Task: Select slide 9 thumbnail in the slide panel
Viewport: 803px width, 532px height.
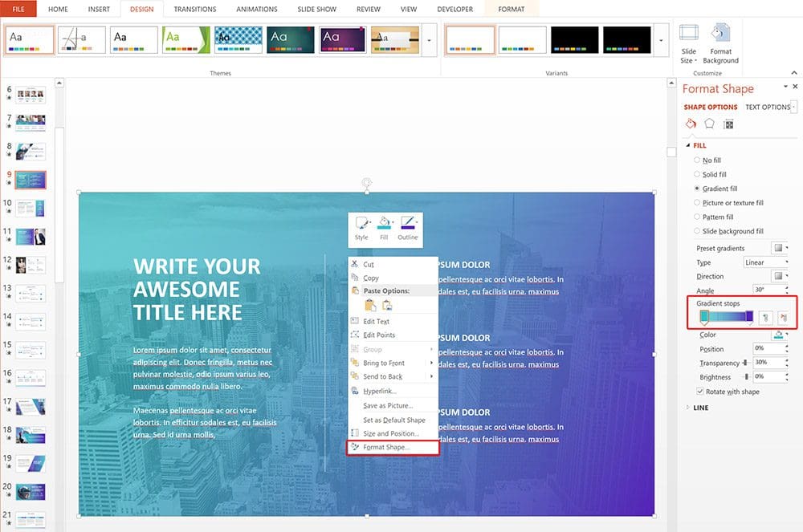Action: [x=31, y=179]
